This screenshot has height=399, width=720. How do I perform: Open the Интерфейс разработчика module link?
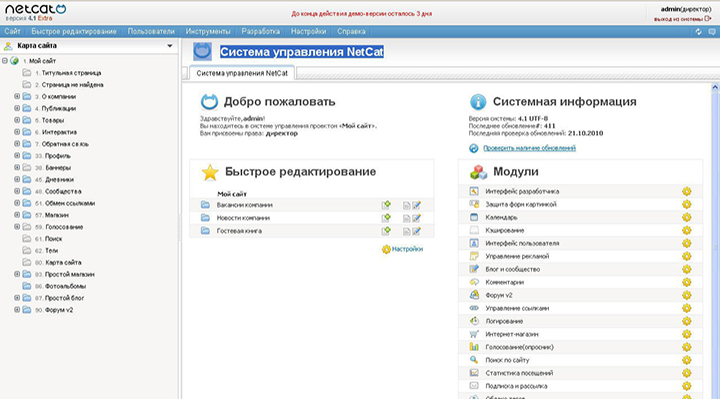tap(522, 191)
